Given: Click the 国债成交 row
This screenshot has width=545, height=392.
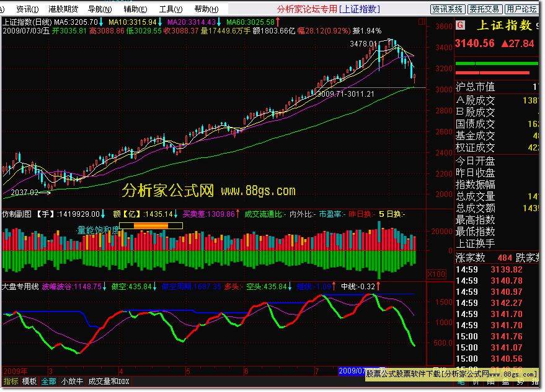Looking at the screenshot, I should 497,124.
